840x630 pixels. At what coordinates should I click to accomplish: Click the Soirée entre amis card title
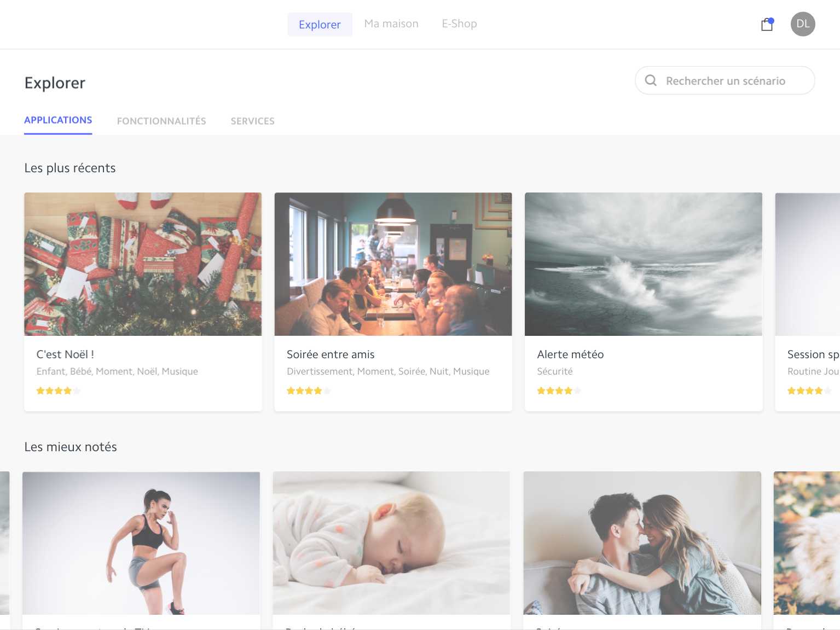(331, 354)
